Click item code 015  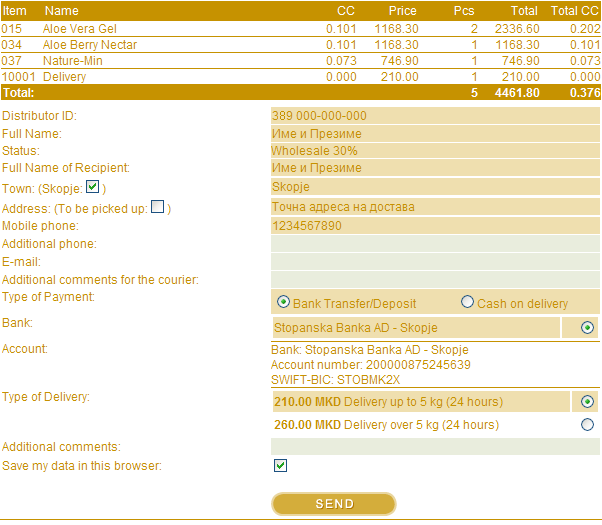click(x=12, y=29)
